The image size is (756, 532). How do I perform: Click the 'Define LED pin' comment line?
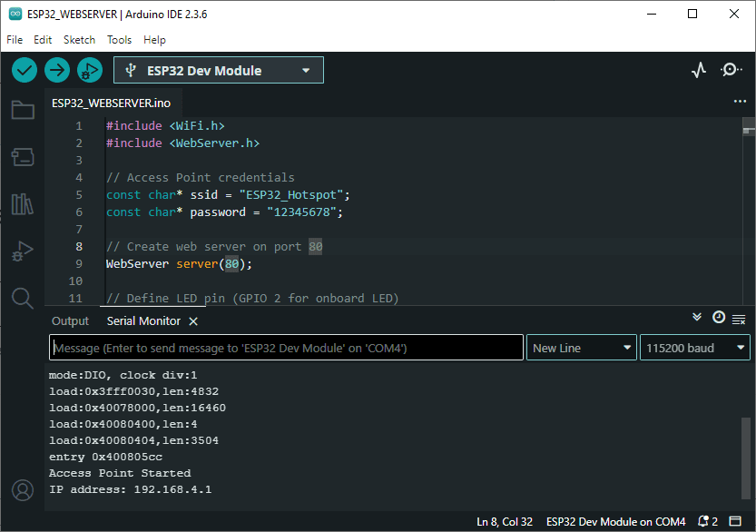point(252,298)
